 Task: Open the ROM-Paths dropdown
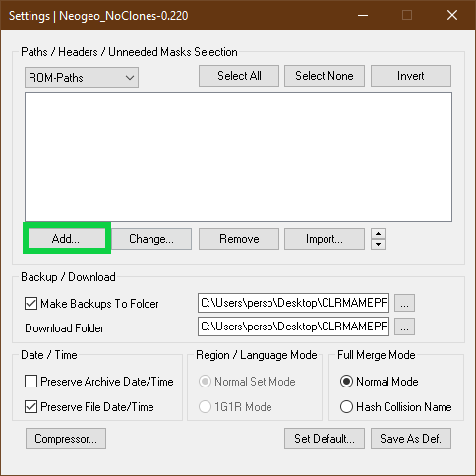[x=82, y=78]
